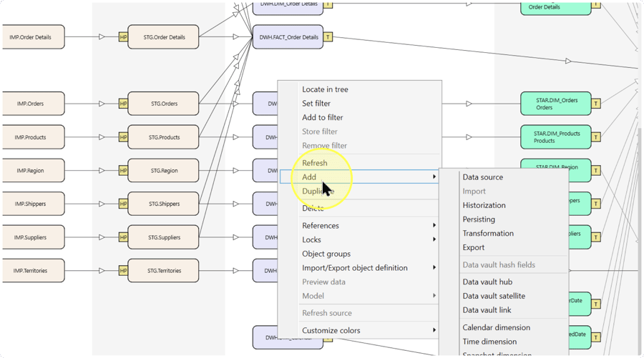Click HP badge next to STG.Region
The width and height of the screenshot is (644, 358).
click(x=123, y=171)
